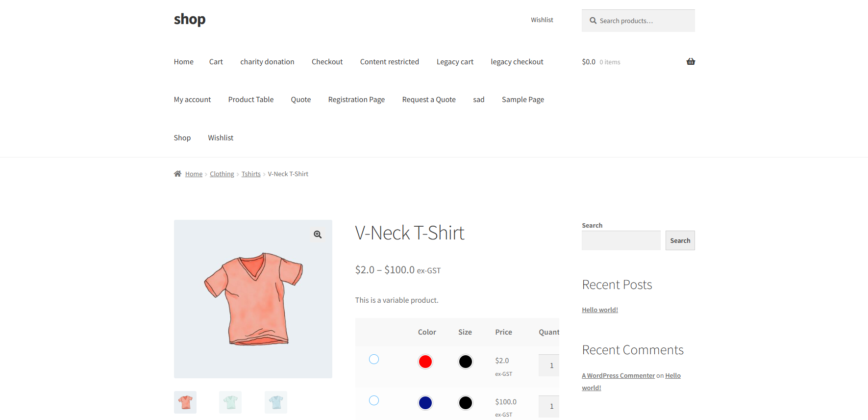Select the green t-shirt thumbnail

pyautogui.click(x=230, y=402)
